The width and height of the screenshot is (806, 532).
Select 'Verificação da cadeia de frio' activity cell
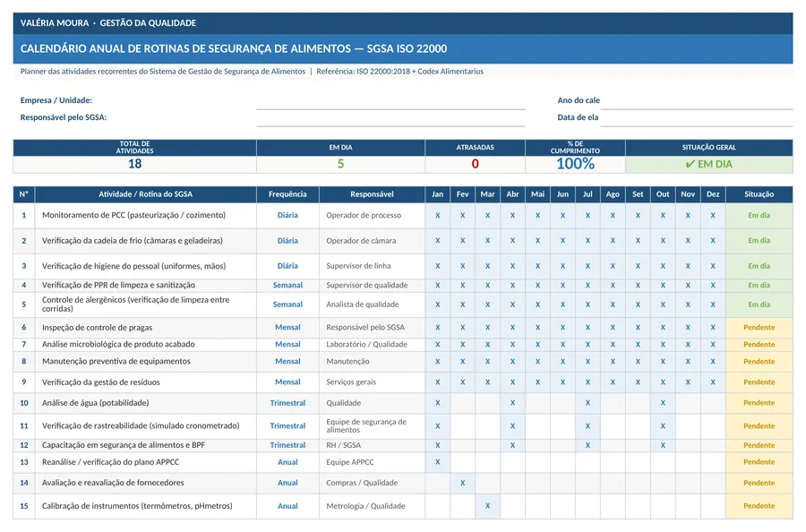145,241
